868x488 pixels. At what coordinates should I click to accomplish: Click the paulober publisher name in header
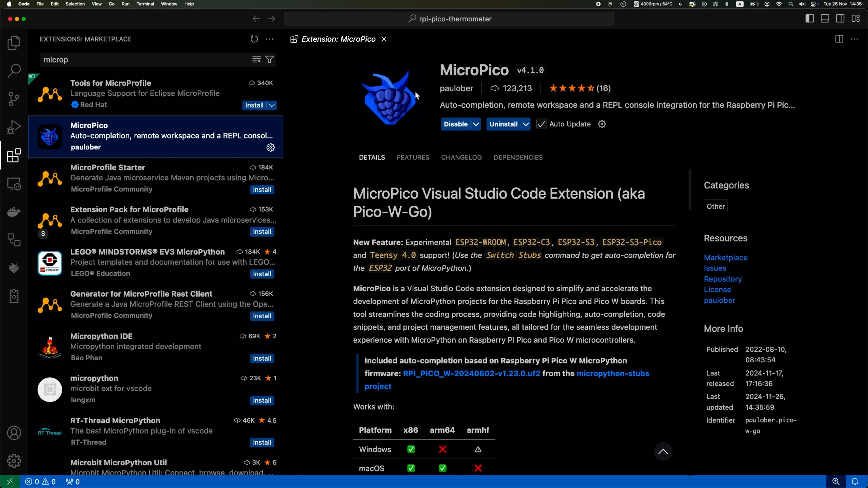pyautogui.click(x=456, y=88)
